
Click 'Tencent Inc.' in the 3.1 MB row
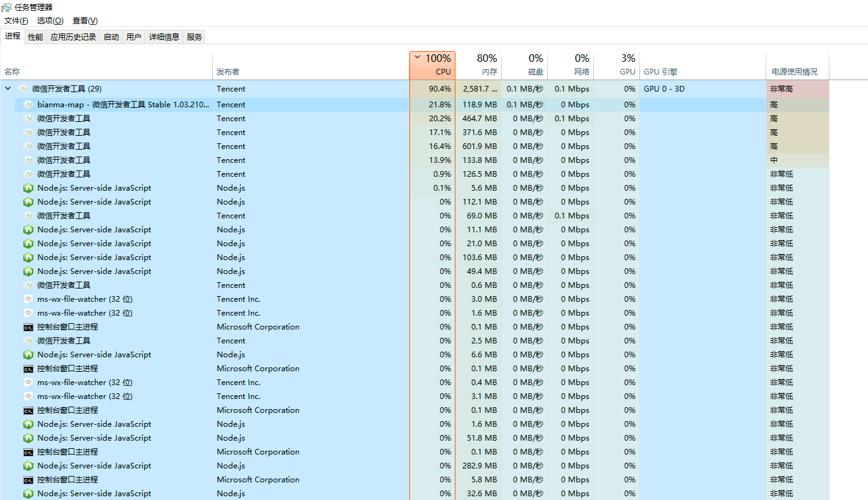(238, 396)
